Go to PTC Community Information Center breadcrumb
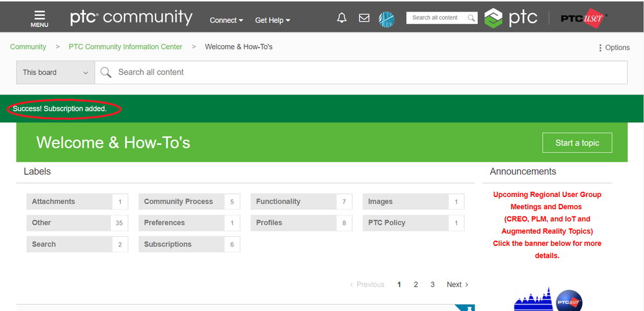 125,47
